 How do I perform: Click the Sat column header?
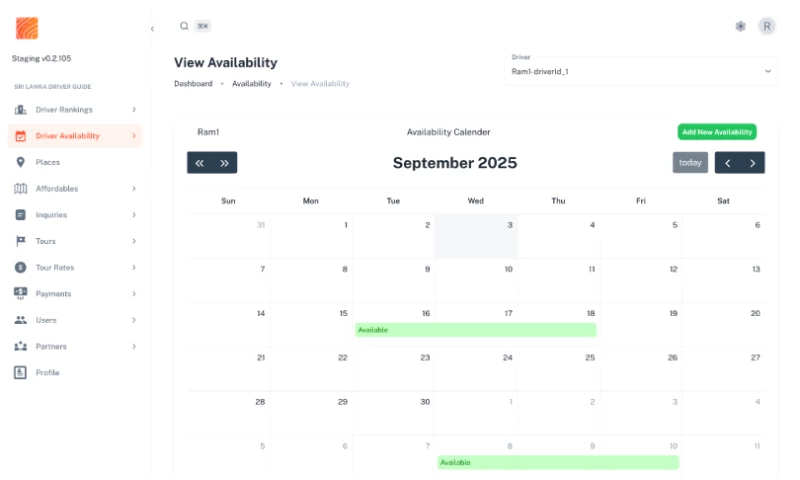click(x=723, y=201)
